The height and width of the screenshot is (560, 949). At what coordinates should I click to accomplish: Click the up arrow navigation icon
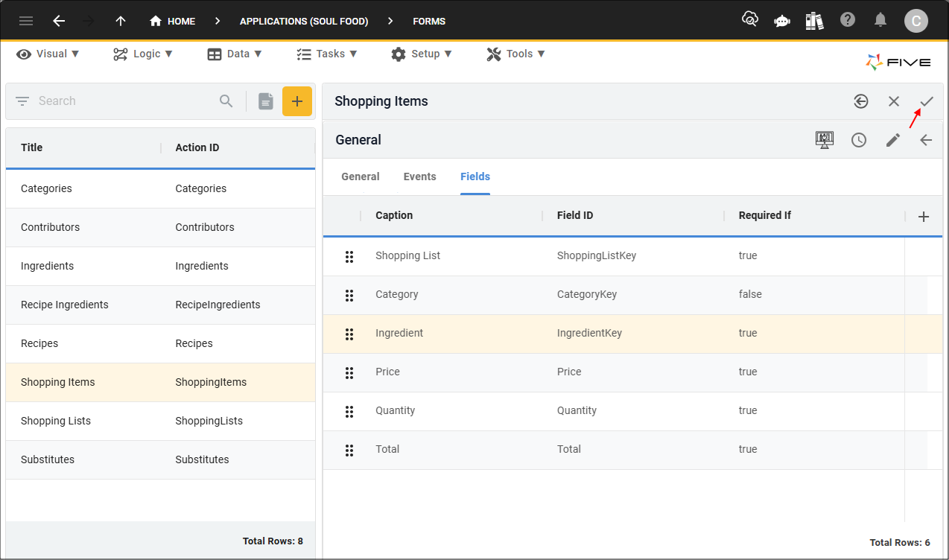point(121,21)
